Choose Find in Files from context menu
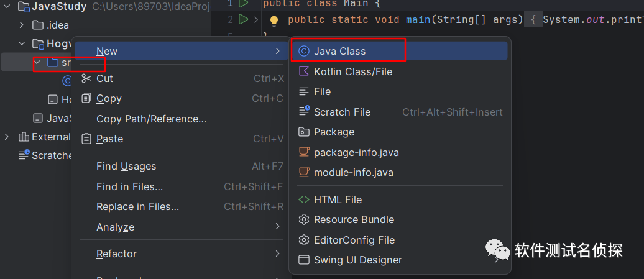This screenshot has width=644, height=279. [129, 186]
